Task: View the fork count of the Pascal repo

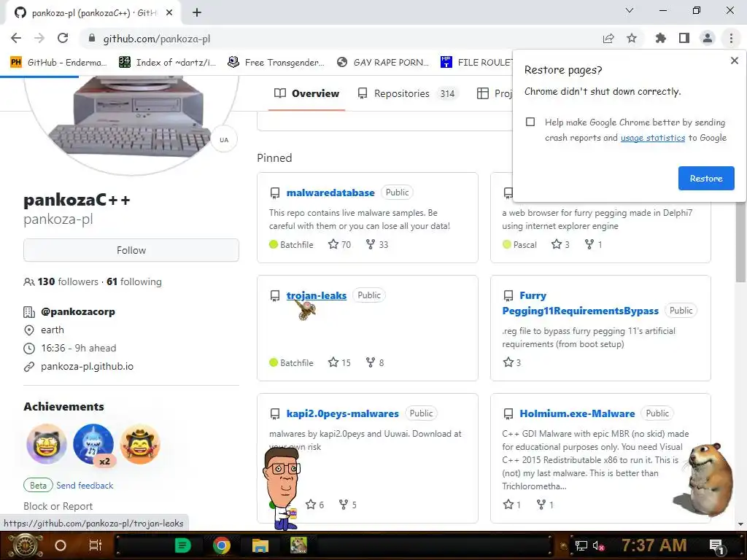Action: click(x=594, y=244)
